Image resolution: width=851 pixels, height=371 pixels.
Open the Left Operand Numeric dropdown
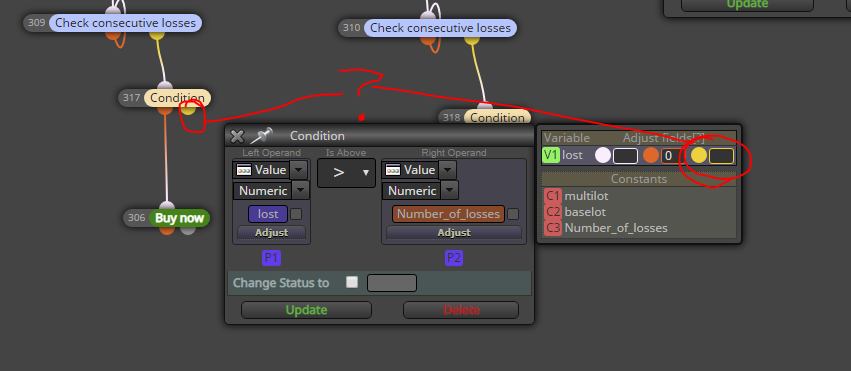(x=301, y=190)
